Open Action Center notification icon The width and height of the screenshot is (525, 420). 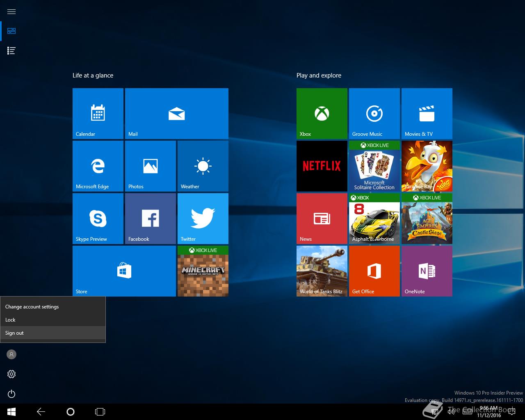[x=511, y=412]
